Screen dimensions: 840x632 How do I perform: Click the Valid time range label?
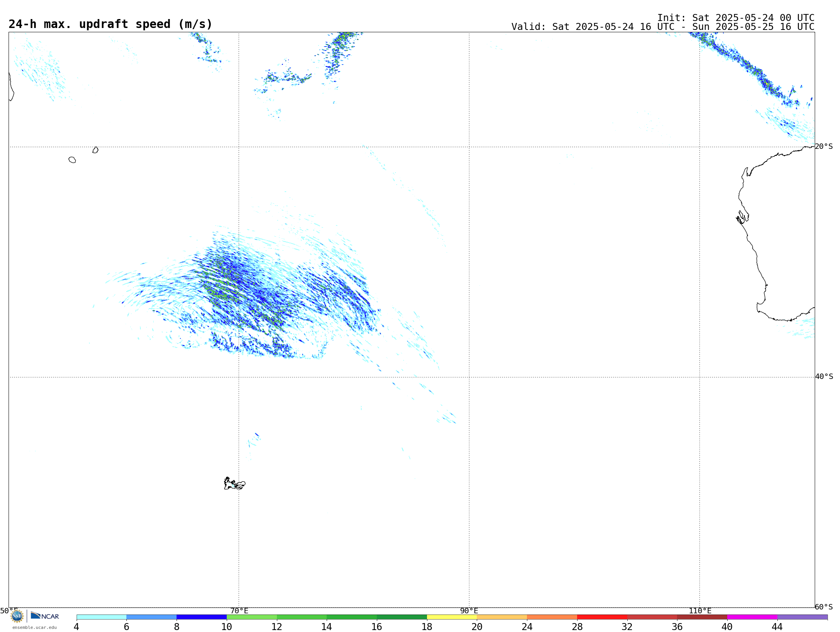click(x=663, y=27)
